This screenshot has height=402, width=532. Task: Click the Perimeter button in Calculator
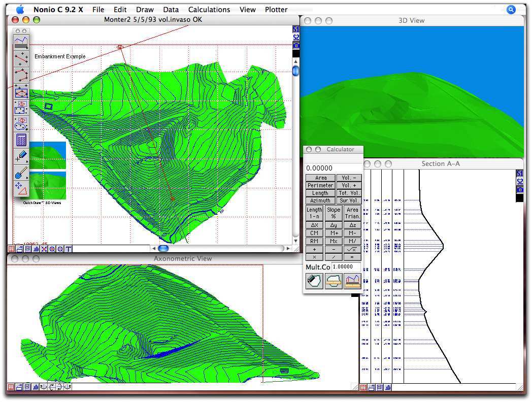(x=321, y=186)
